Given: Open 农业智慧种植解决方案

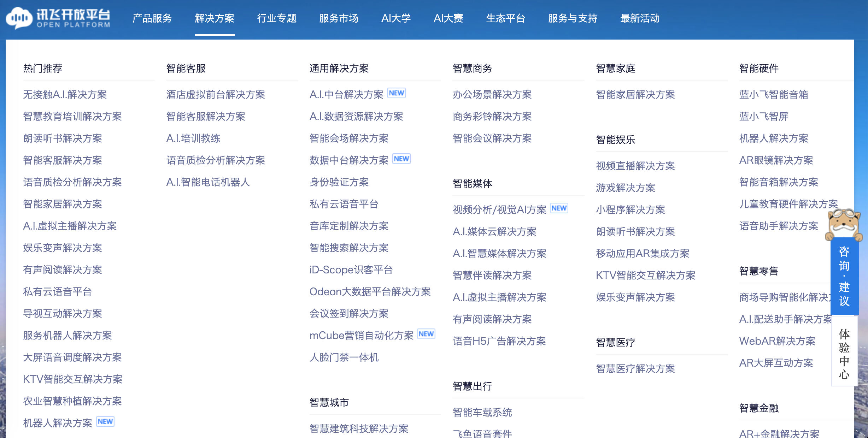Looking at the screenshot, I should coord(72,401).
